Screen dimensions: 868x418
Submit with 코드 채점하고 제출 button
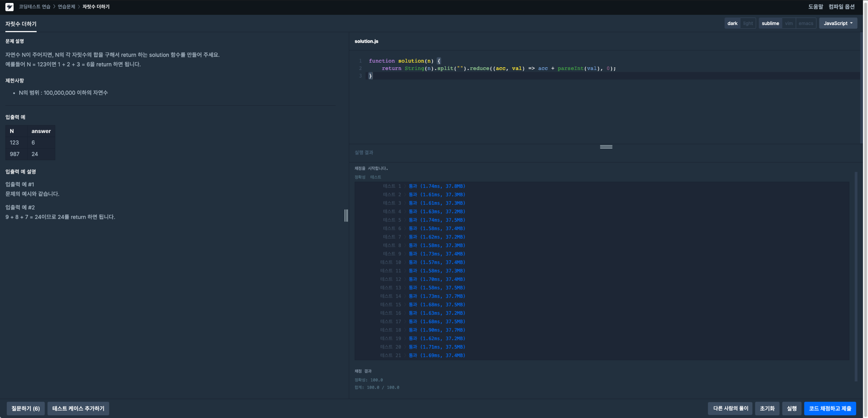(x=830, y=408)
